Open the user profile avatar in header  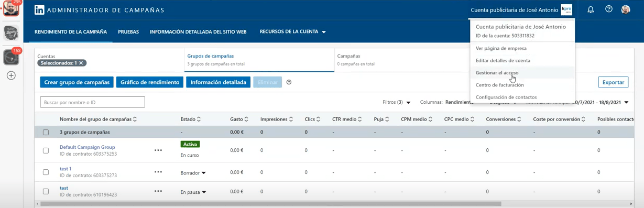pos(626,9)
